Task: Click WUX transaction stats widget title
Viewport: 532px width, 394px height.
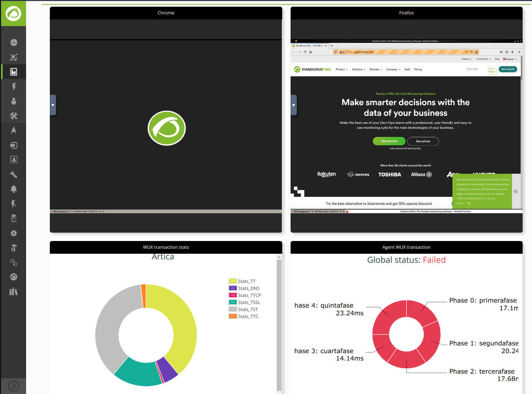Action: coord(166,247)
